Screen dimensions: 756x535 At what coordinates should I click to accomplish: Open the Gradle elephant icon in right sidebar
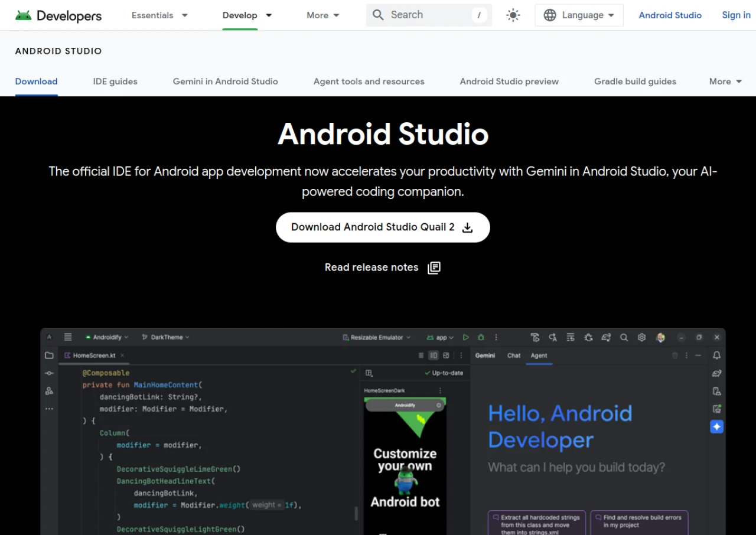point(716,373)
